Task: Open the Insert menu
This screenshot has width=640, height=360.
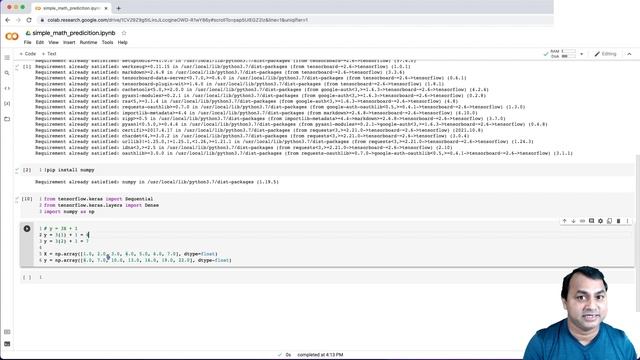Action: pyautogui.click(x=69, y=42)
